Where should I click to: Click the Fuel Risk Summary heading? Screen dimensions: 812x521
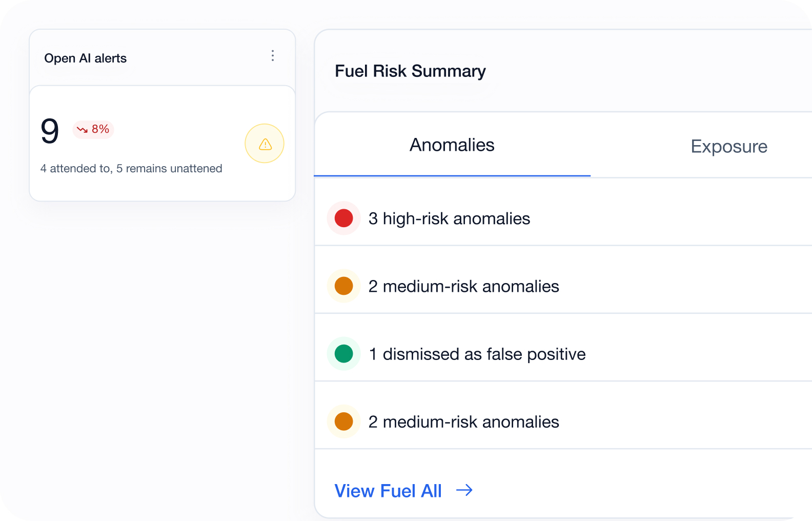[x=410, y=71]
